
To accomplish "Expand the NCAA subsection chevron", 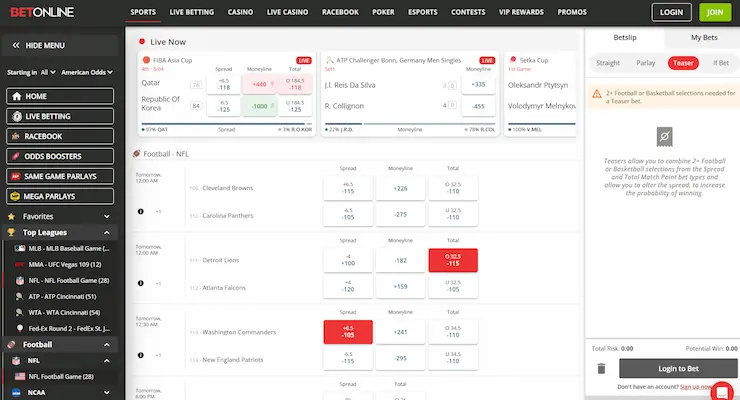I will coord(107,392).
